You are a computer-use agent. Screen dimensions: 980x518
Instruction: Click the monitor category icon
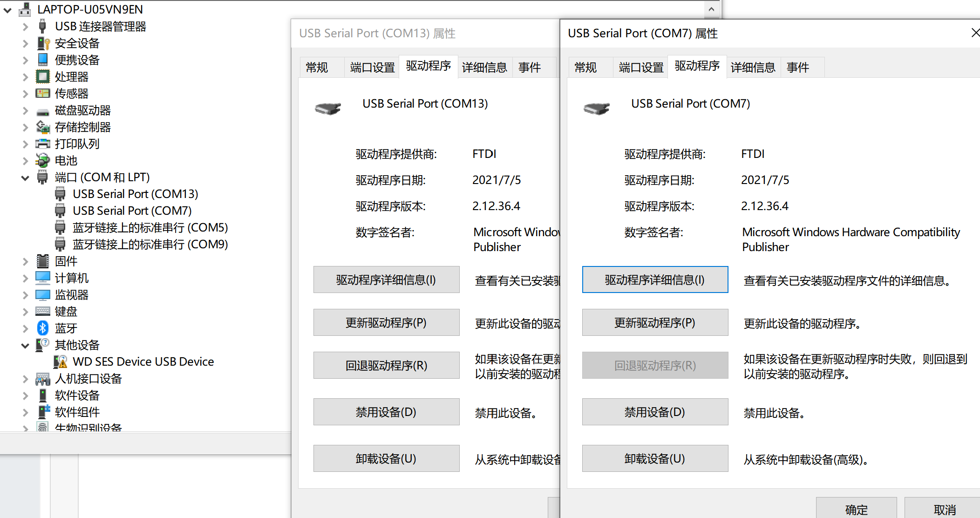[43, 295]
